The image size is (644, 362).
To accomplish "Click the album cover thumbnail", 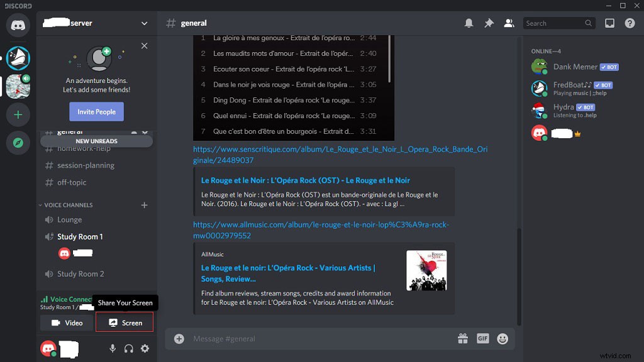I will coord(426,270).
